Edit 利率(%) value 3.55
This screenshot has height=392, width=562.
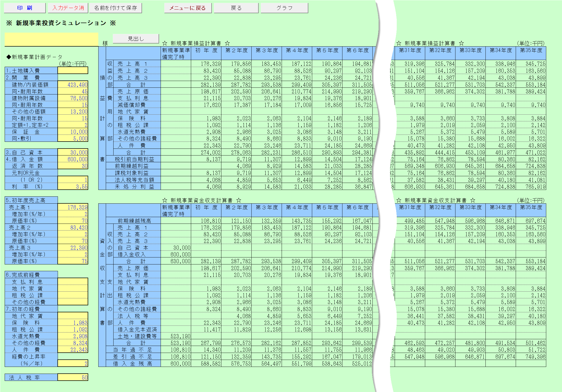(x=73, y=186)
